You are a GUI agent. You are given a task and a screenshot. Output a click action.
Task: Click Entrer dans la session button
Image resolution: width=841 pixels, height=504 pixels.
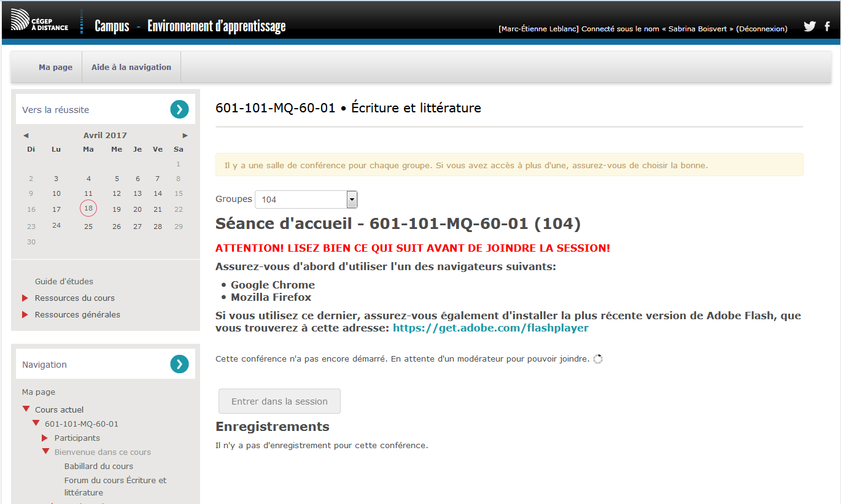(279, 401)
